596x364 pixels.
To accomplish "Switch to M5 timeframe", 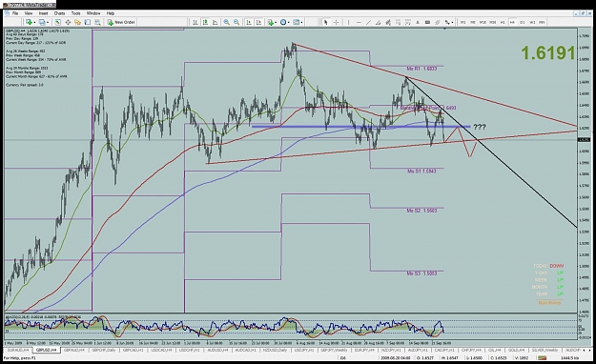I will tap(473, 23).
